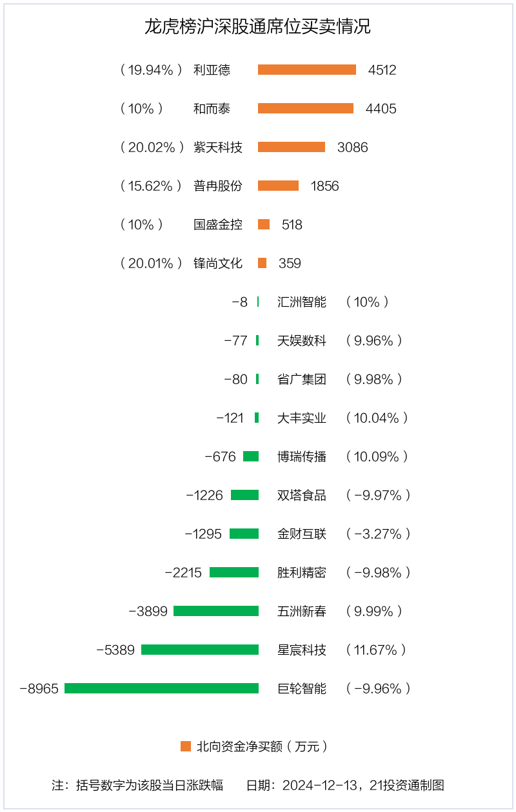Select the 五洲新春 green bar
Viewport: 516px width, 812px height.
coord(216,611)
